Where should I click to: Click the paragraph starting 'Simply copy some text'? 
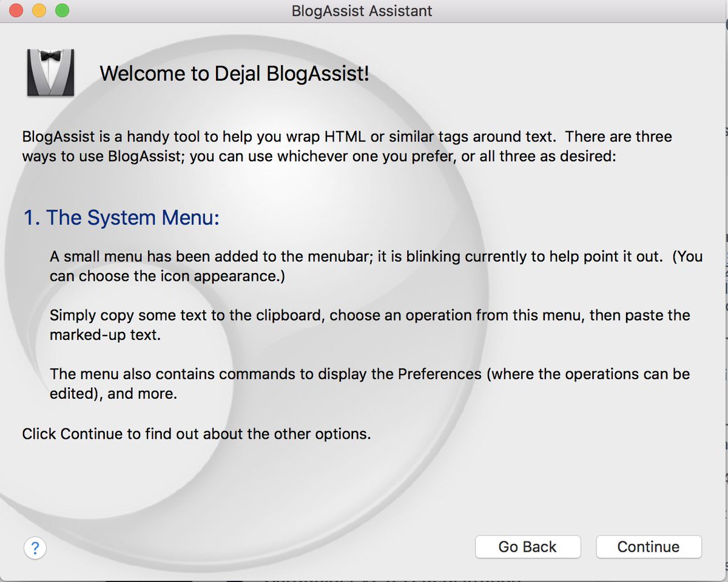click(x=370, y=325)
